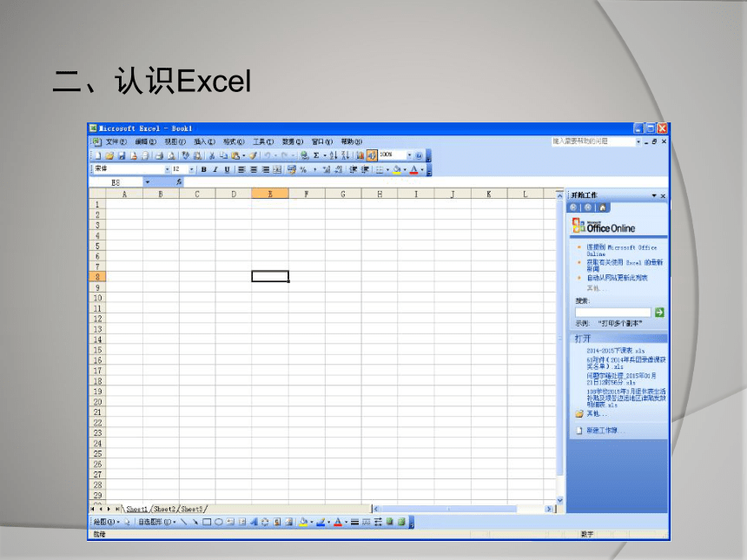Open the task pane title dropdown arrow

(x=654, y=195)
